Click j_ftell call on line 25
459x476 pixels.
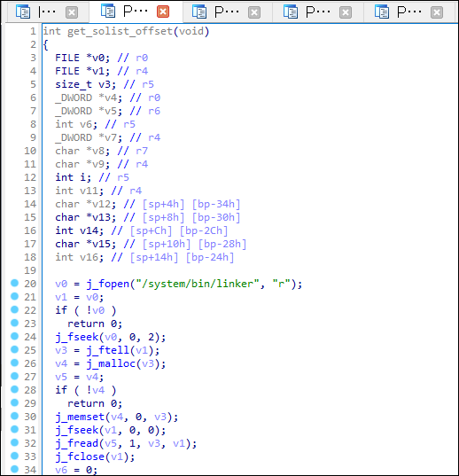point(108,350)
